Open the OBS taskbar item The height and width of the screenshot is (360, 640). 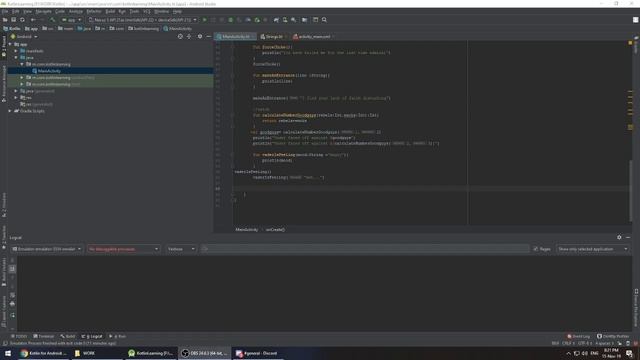tap(205, 353)
